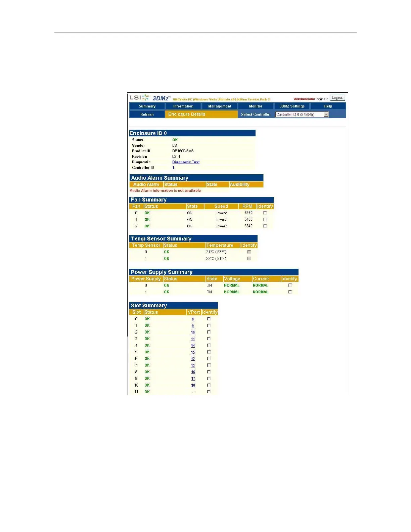This screenshot has width=411, height=532.
Task: Open VPort 11 link
Action: click(x=193, y=339)
